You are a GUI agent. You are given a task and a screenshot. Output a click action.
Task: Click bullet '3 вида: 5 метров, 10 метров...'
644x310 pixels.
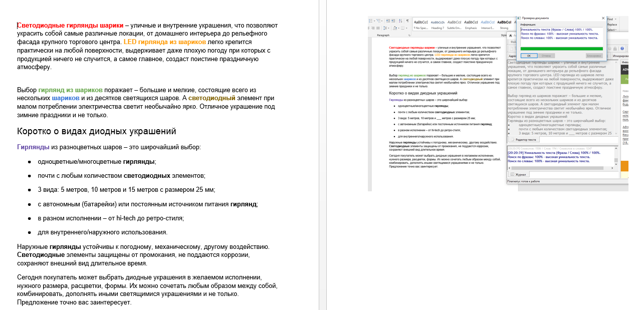point(126,190)
